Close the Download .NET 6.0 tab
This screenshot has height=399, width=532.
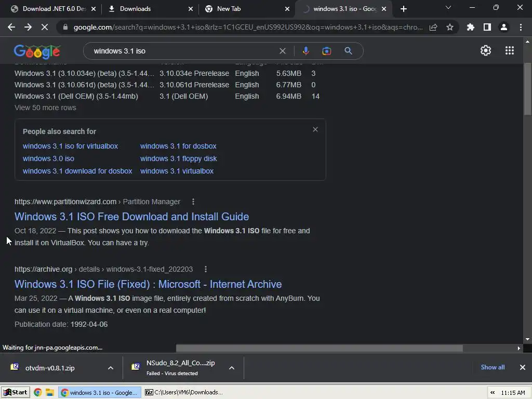tap(94, 9)
